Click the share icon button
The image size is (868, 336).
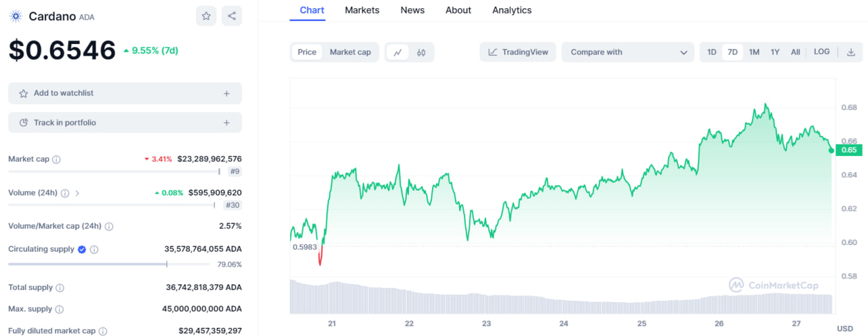point(231,16)
